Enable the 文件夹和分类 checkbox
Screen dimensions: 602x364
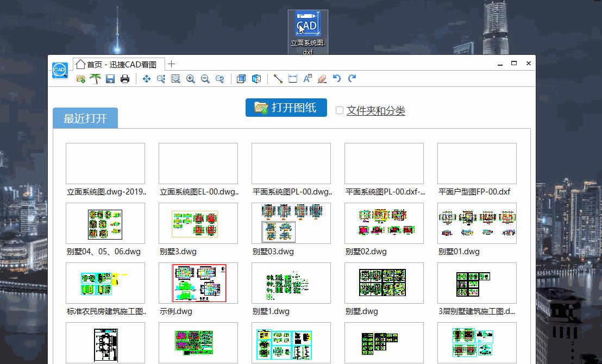point(340,110)
